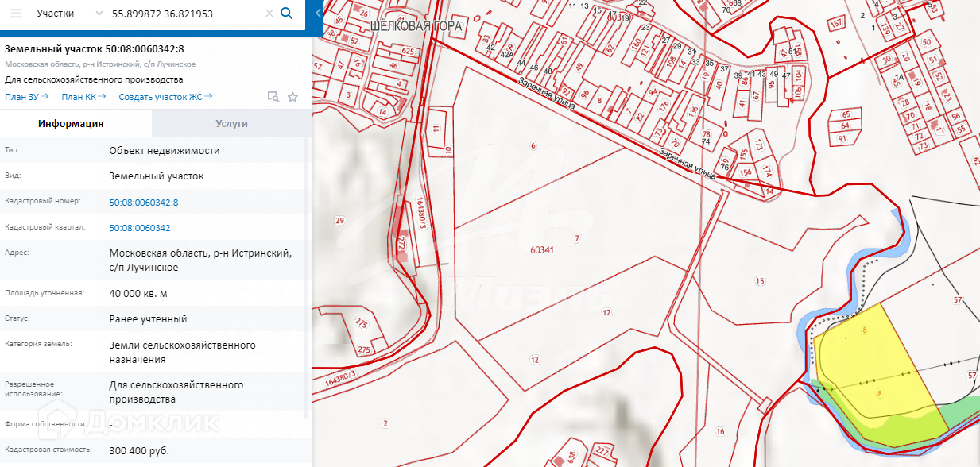
Task: Click Создать участок ЖС link
Action: 165,97
